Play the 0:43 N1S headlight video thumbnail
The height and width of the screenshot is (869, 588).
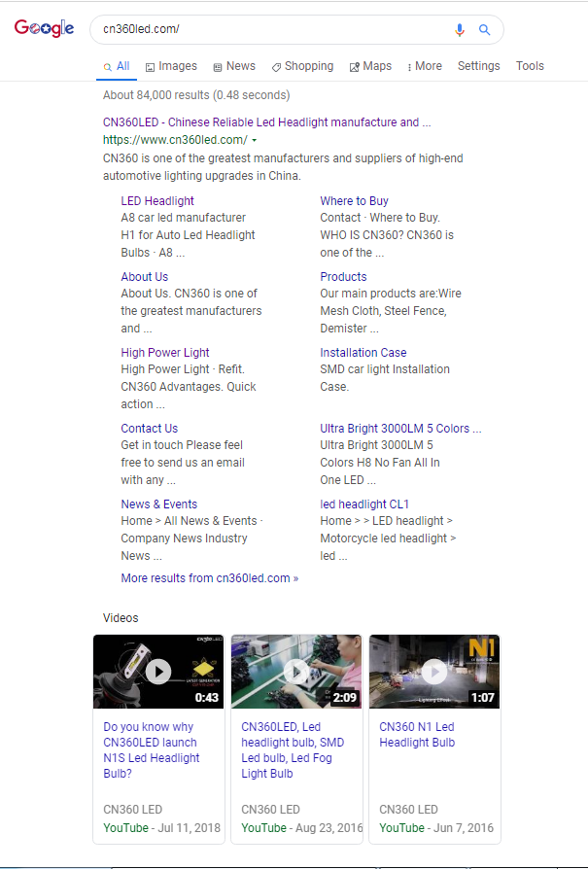point(158,672)
